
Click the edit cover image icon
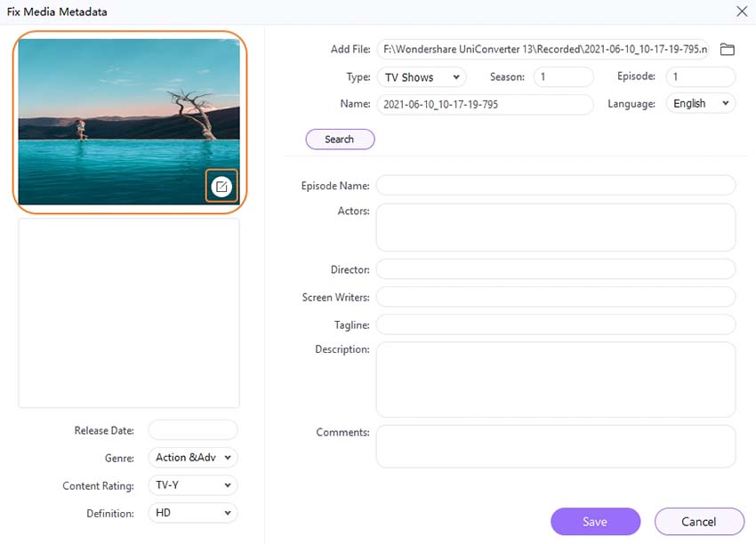[221, 186]
